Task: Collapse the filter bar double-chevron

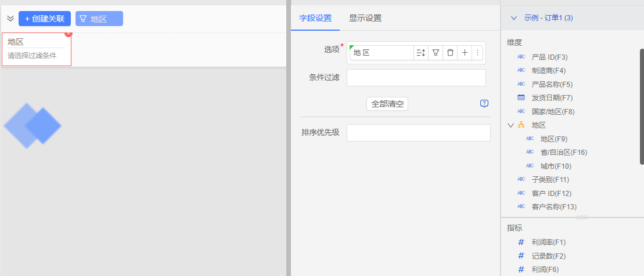Action: [x=10, y=19]
